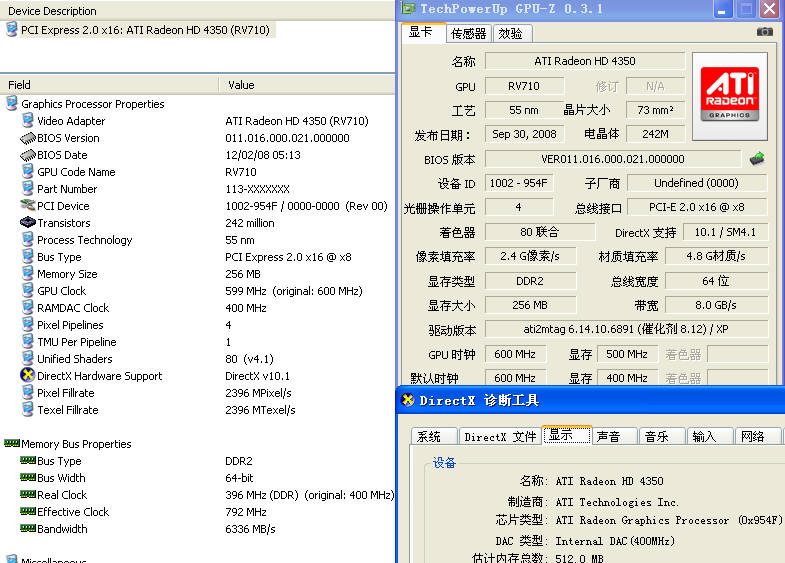
Task: Click the 显存类型 field showing DDR2
Action: point(530,281)
